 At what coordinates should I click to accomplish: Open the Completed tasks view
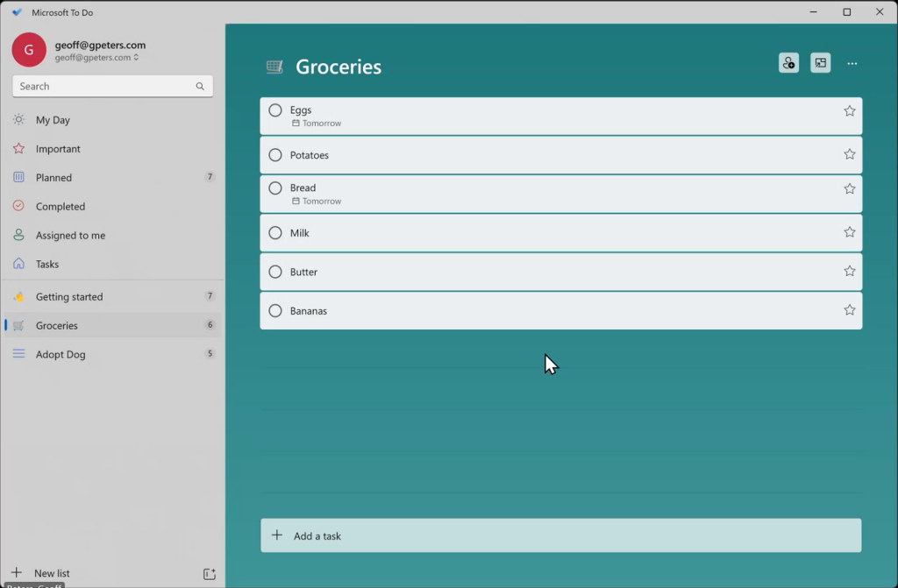click(60, 207)
